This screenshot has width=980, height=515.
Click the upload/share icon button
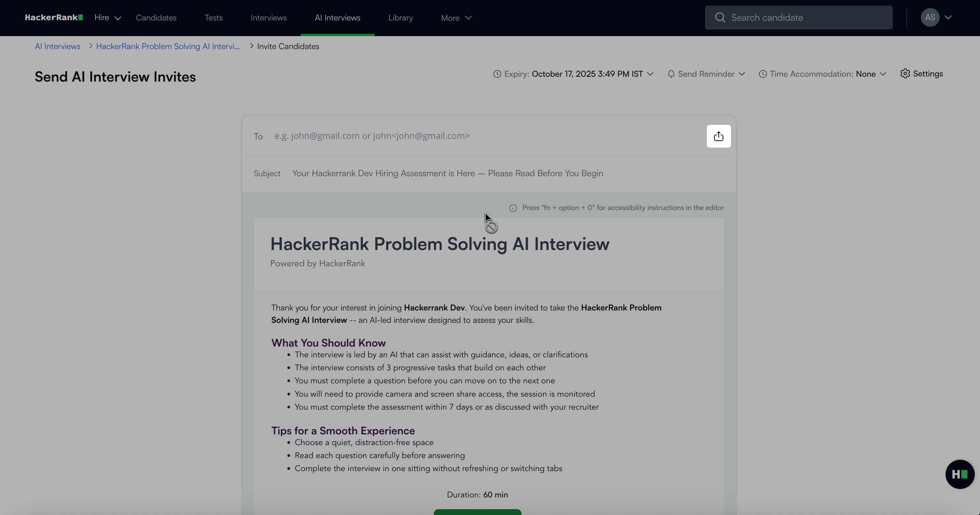[718, 136]
